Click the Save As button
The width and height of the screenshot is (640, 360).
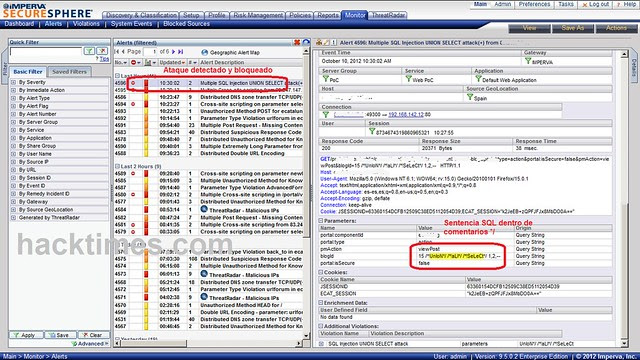click(x=573, y=28)
